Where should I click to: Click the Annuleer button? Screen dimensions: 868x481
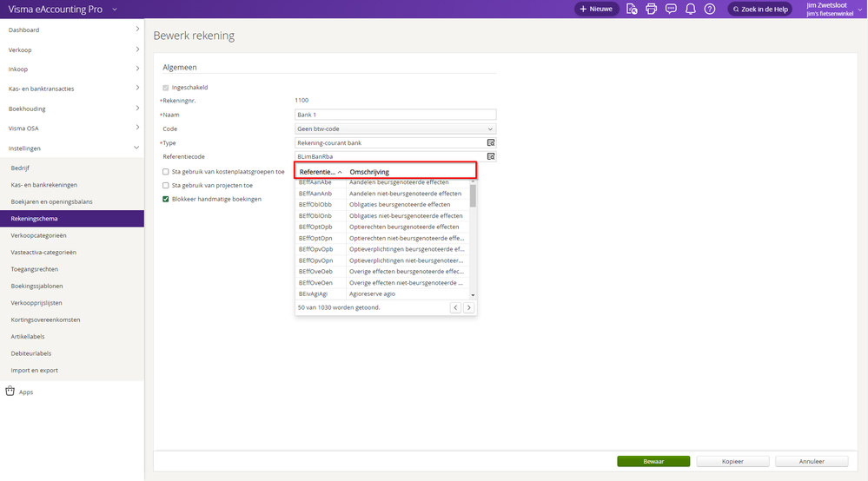(812, 461)
